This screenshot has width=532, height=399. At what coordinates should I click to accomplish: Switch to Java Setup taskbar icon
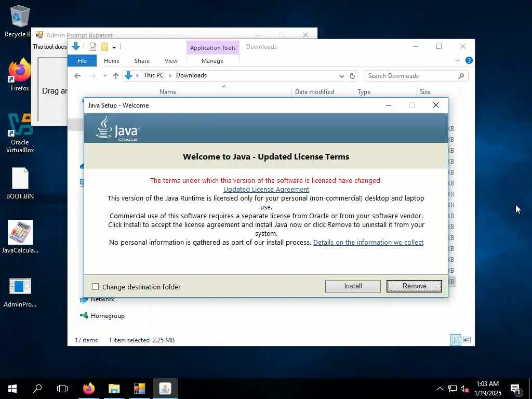[165, 389]
